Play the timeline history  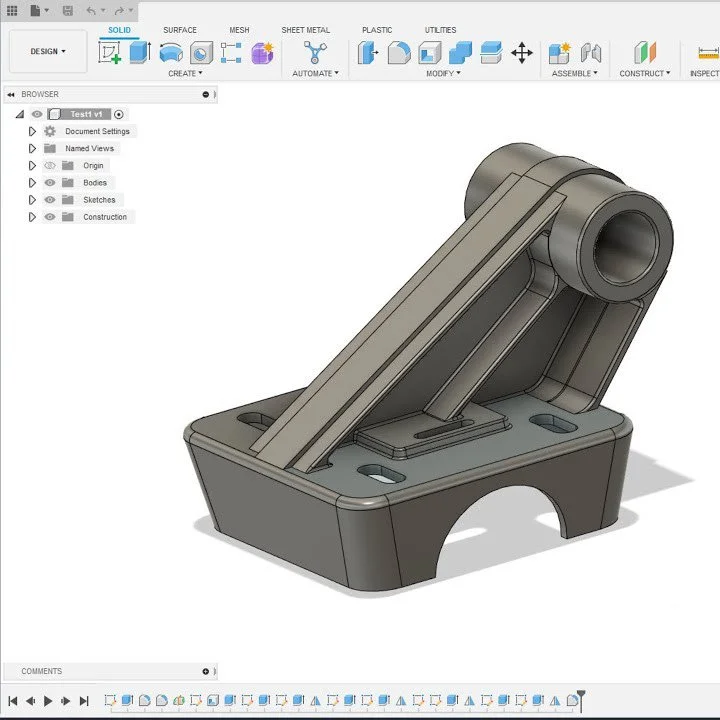48,701
